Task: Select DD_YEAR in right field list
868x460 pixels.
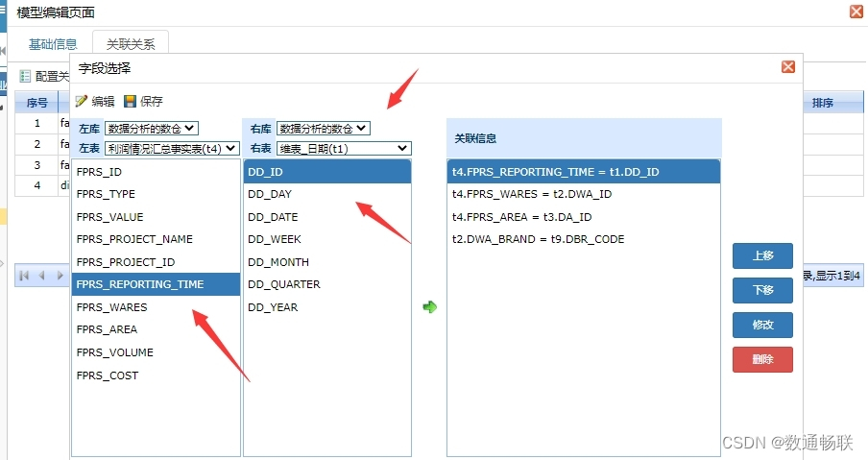Action: point(327,307)
